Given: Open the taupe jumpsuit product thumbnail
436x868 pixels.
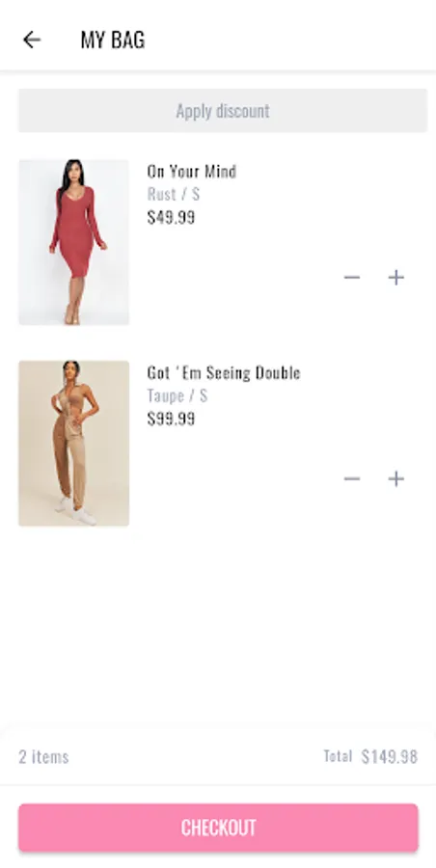Looking at the screenshot, I should pyautogui.click(x=73, y=444).
